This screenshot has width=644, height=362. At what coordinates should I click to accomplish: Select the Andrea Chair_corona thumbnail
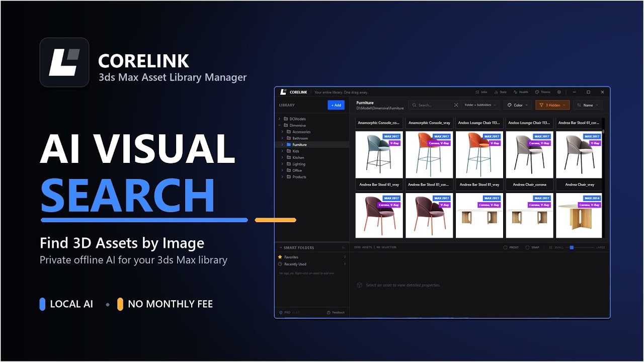[529, 154]
